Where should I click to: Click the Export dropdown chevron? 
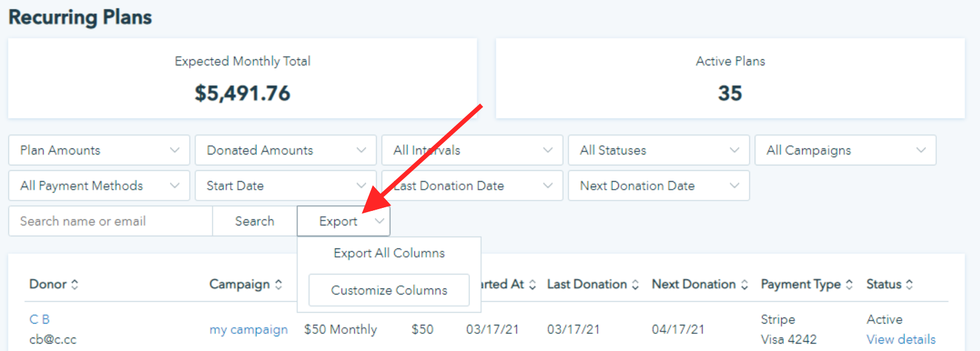[379, 221]
